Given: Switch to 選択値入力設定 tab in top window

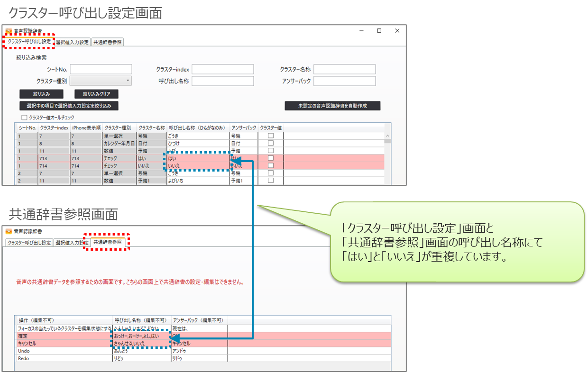Looking at the screenshot, I should click(72, 42).
